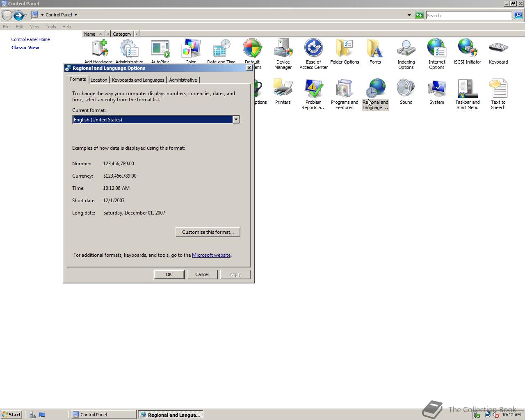525x420 pixels.
Task: Select Classic View link
Action: tap(25, 48)
